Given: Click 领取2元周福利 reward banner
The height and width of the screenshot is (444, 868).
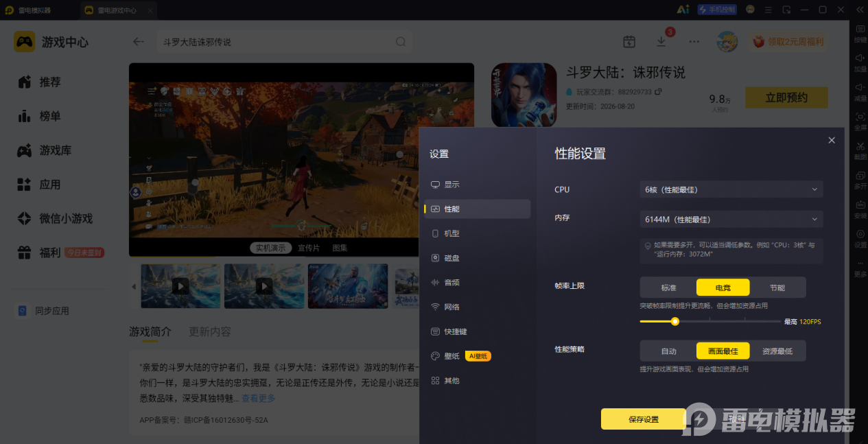Looking at the screenshot, I should [788, 42].
